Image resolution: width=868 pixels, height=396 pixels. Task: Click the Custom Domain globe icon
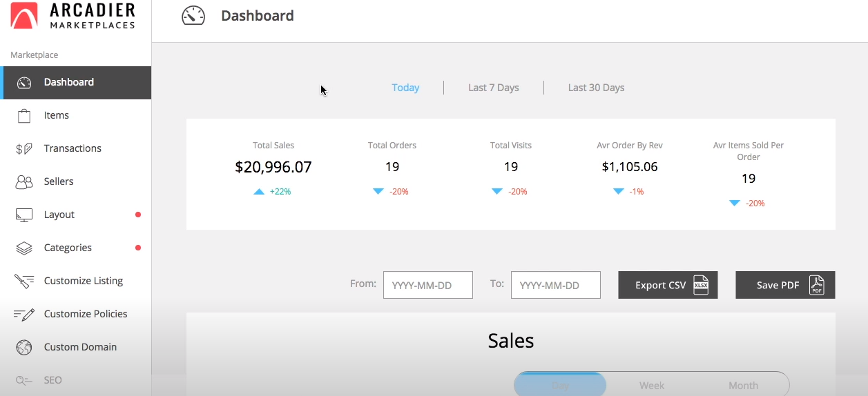[24, 347]
